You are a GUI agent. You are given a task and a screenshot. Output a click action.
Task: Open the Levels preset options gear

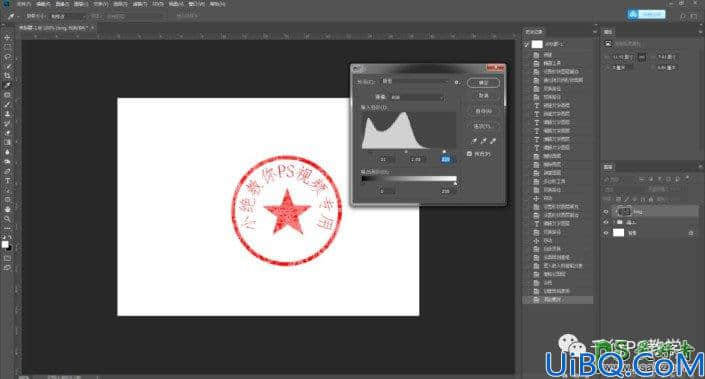click(x=457, y=82)
